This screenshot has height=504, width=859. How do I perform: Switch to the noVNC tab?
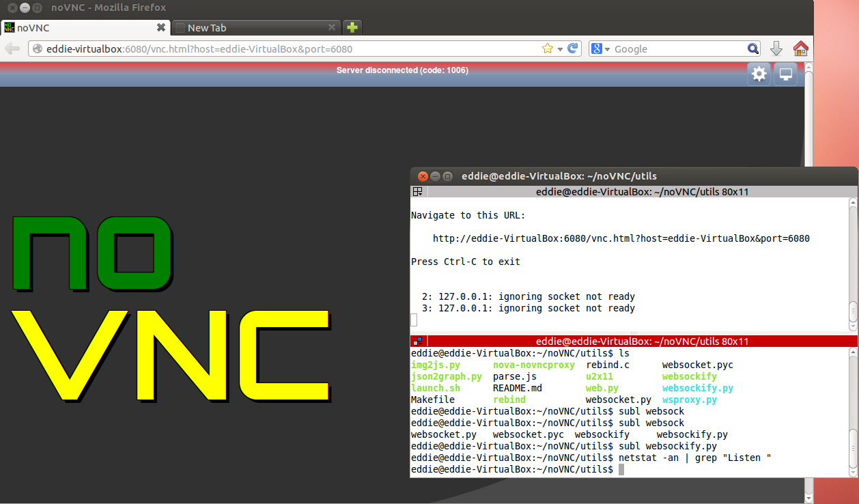(x=85, y=27)
